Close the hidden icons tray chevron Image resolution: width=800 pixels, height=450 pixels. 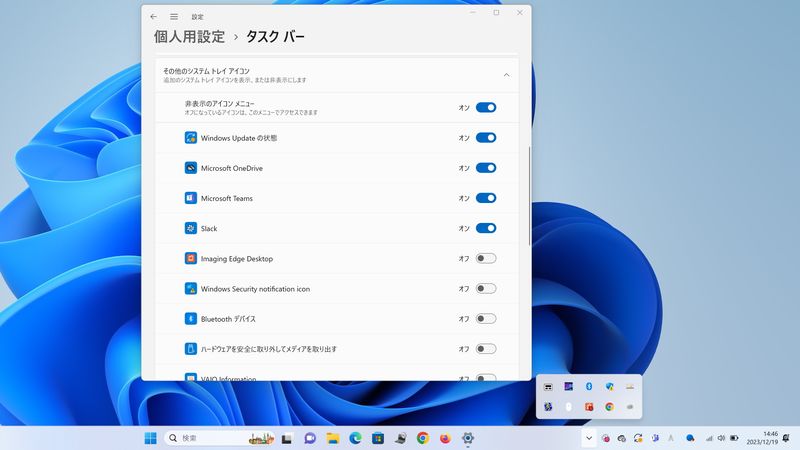[589, 438]
